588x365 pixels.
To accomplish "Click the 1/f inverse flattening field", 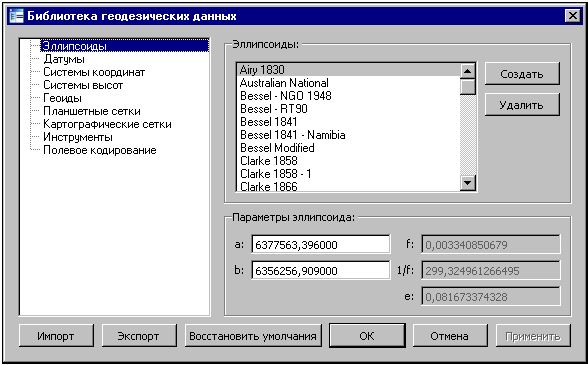I will point(490,271).
